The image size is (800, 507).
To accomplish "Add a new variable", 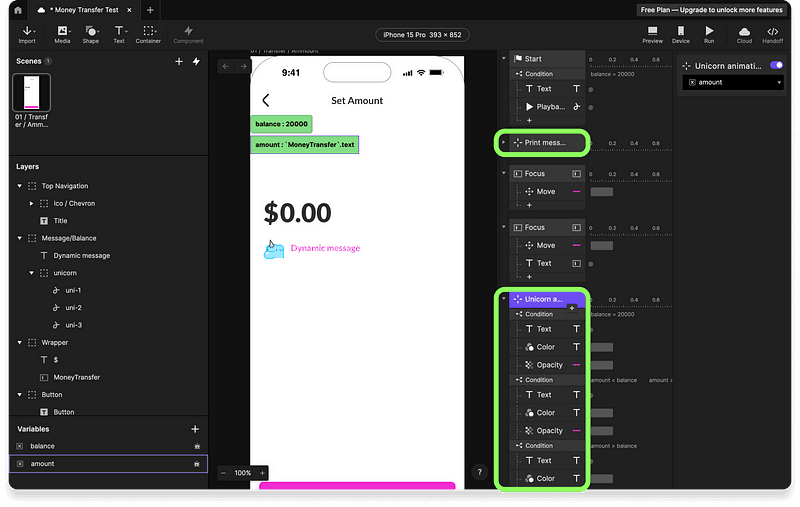I will click(195, 429).
